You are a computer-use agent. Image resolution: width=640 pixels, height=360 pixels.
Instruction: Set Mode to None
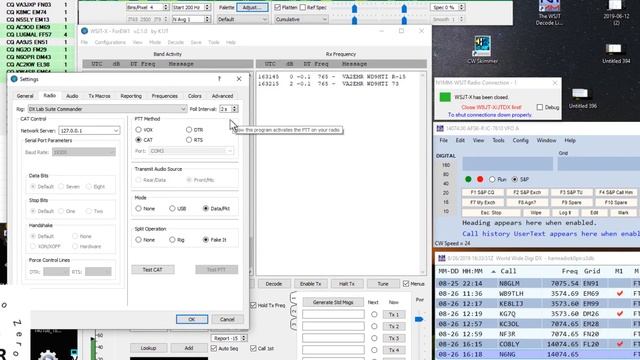pyautogui.click(x=138, y=208)
